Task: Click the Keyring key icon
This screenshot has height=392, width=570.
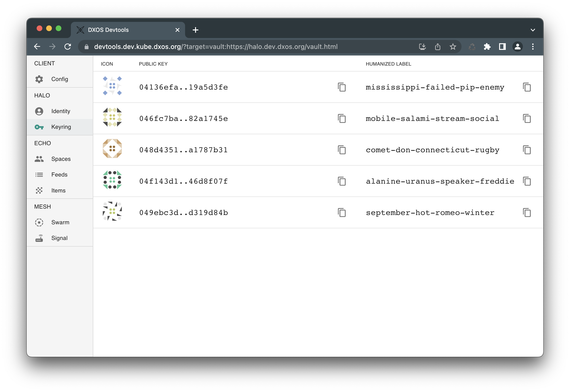Action: coord(39,127)
